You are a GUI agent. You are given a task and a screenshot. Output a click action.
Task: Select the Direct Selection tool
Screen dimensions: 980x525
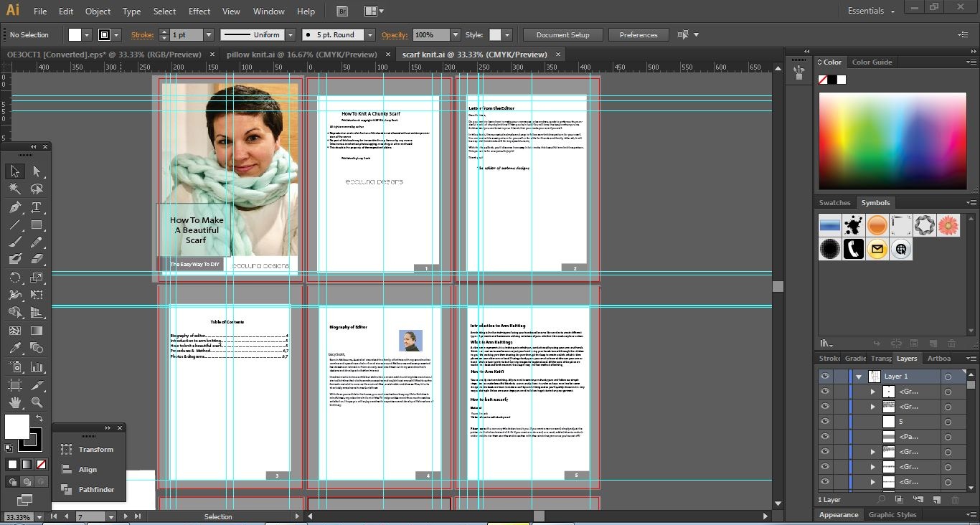[37, 171]
